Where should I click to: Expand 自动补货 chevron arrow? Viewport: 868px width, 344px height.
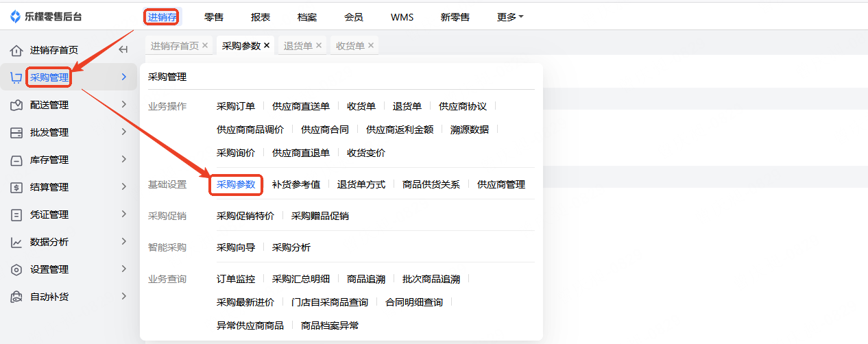coord(123,296)
